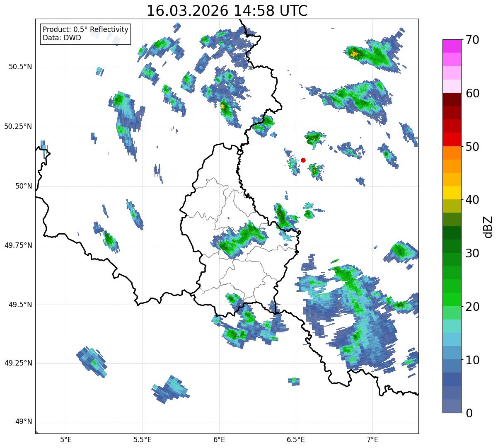Click the 5.5°E longitude label

[x=143, y=439]
